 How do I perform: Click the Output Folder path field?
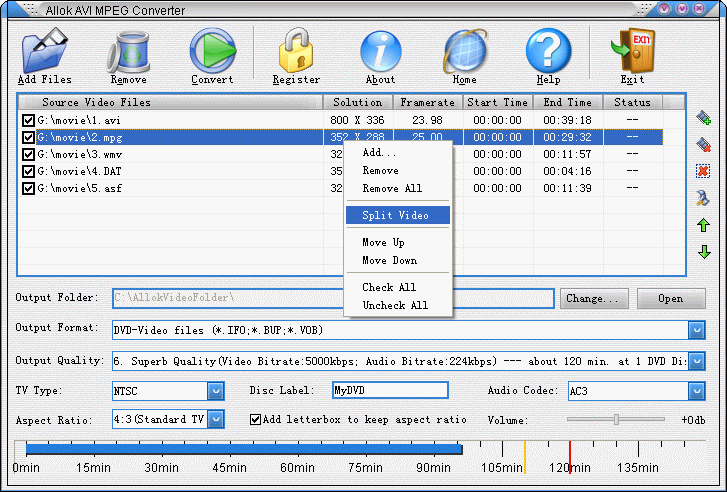click(x=333, y=298)
